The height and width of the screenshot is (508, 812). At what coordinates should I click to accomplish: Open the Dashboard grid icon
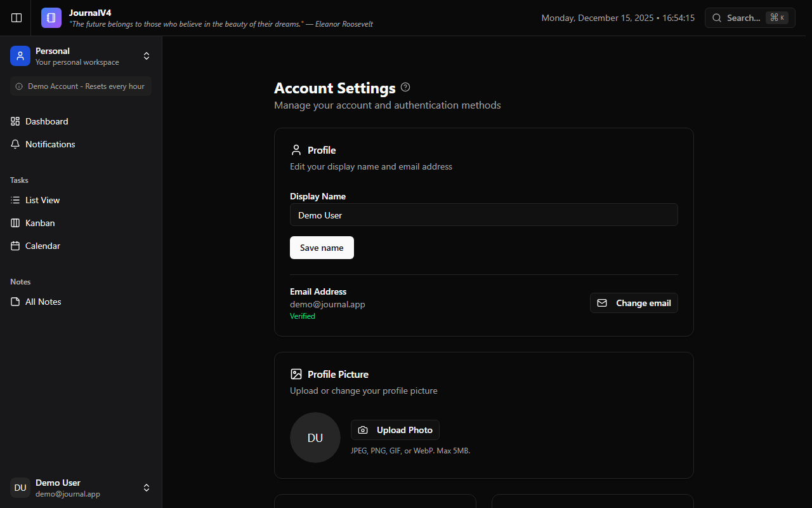pos(15,121)
